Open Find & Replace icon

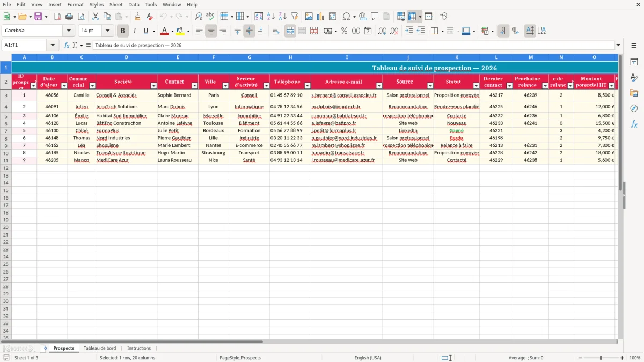pyautogui.click(x=199, y=17)
